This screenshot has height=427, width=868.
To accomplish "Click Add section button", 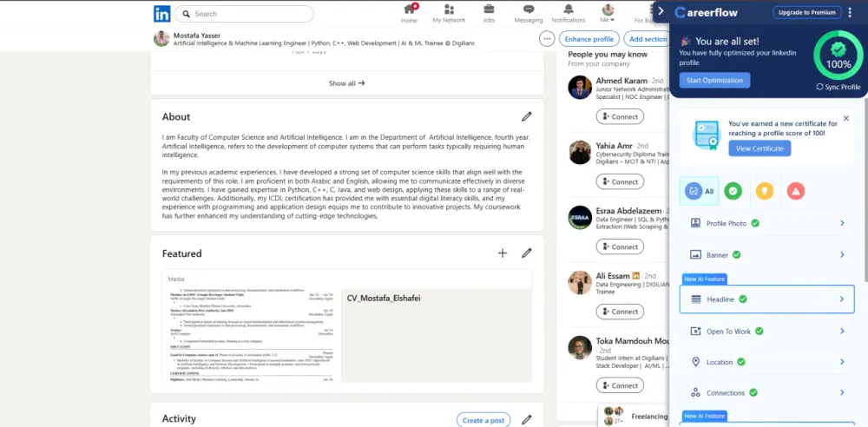I will pyautogui.click(x=648, y=39).
